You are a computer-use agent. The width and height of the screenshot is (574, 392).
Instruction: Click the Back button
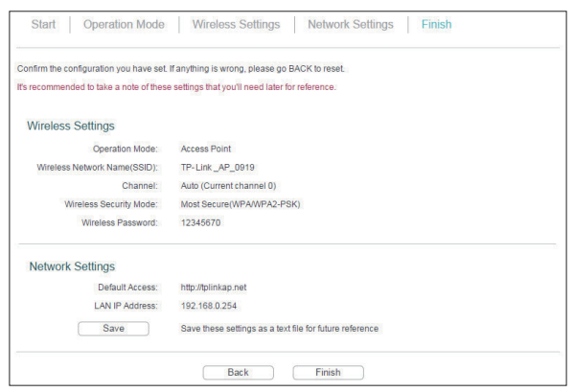(238, 372)
